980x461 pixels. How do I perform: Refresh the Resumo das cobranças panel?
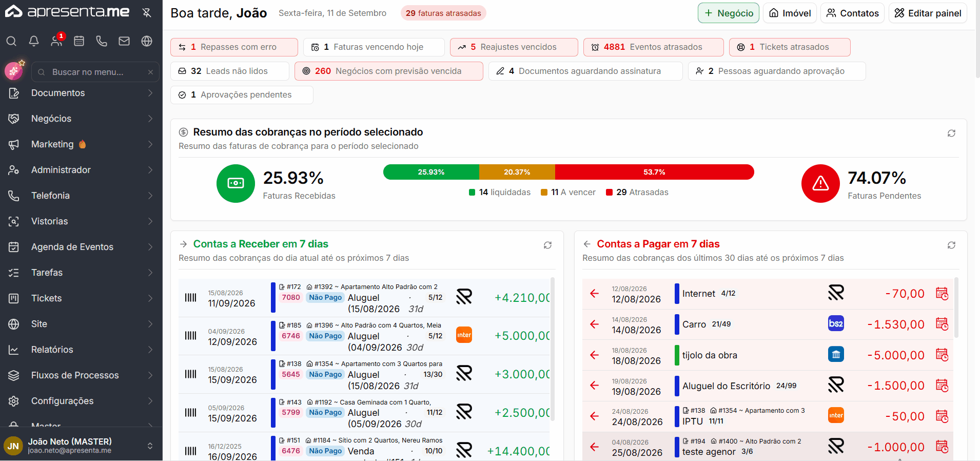951,133
